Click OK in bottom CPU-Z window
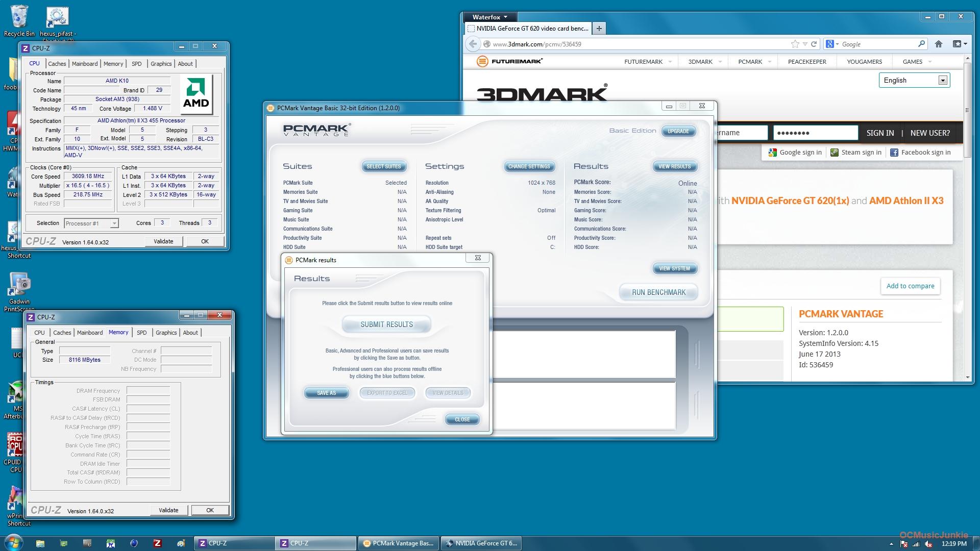This screenshot has width=980, height=551. tap(210, 510)
